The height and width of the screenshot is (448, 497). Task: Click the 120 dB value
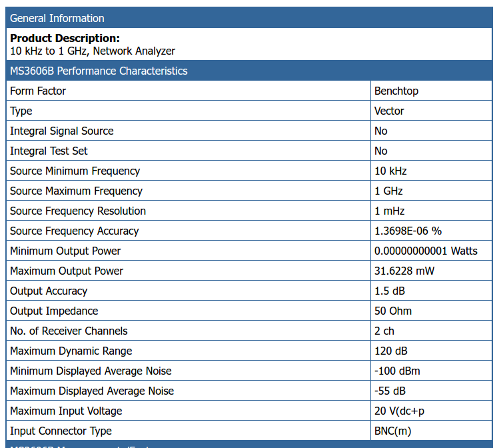[x=391, y=351]
